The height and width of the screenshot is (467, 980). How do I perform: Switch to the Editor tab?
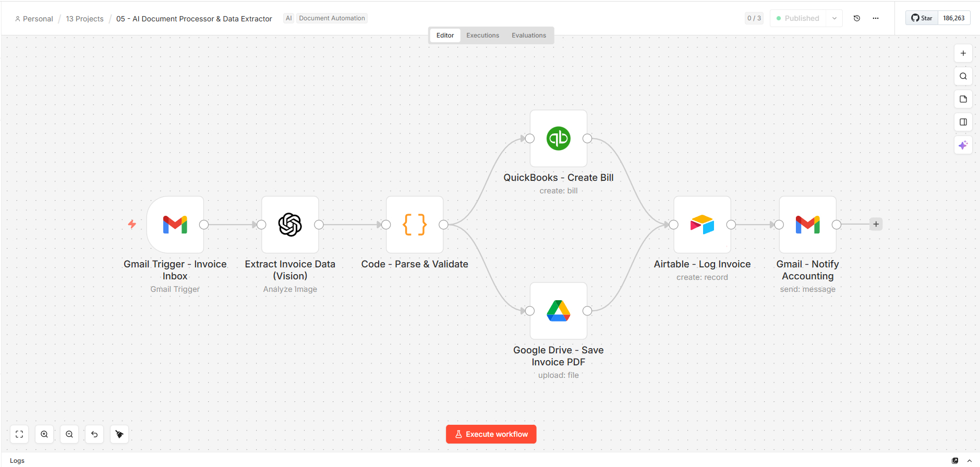point(445,35)
